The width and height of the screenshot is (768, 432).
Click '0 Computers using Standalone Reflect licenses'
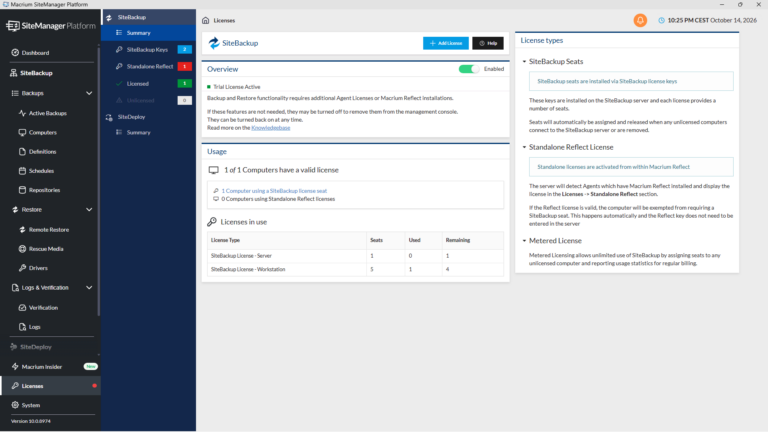pos(278,199)
